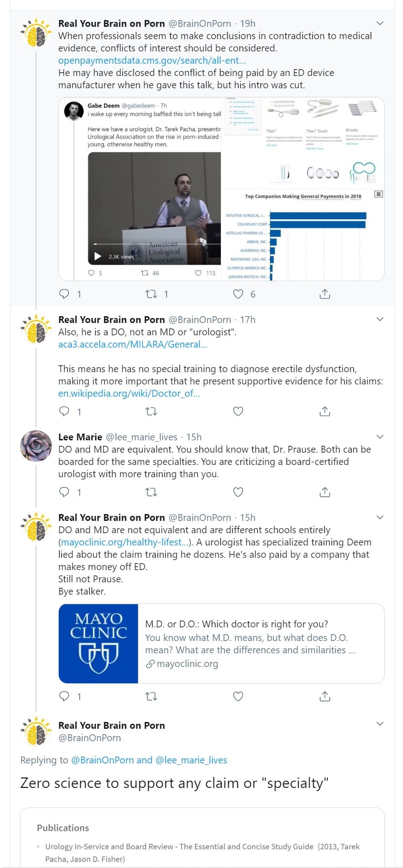The width and height of the screenshot is (403, 868).
Task: Open dropdown chevron on 19h tweet
Action: click(x=380, y=23)
